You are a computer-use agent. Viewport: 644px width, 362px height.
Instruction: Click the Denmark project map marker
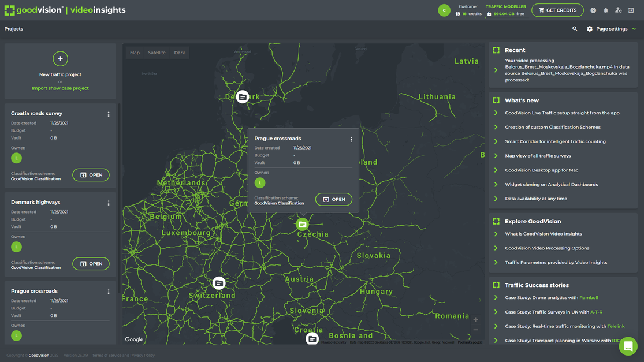243,97
